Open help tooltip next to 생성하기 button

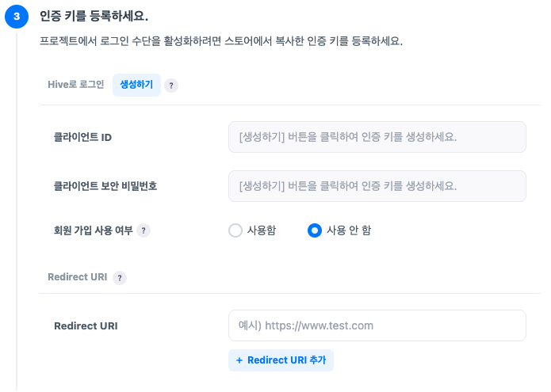coord(171,86)
